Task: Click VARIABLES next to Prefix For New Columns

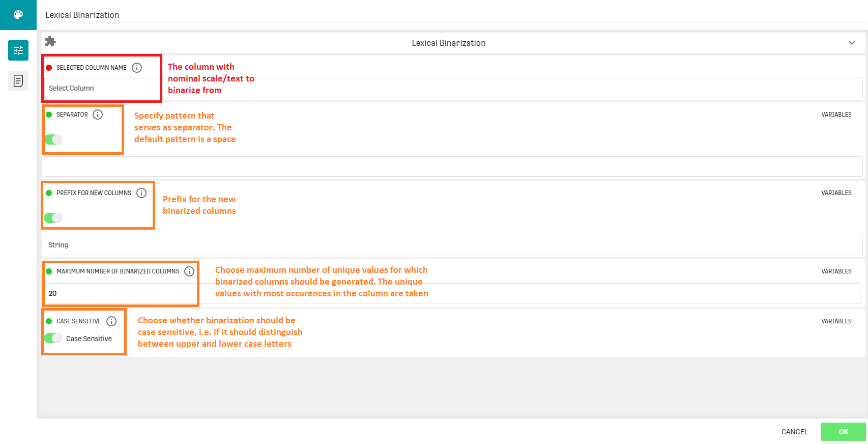Action: (836, 193)
